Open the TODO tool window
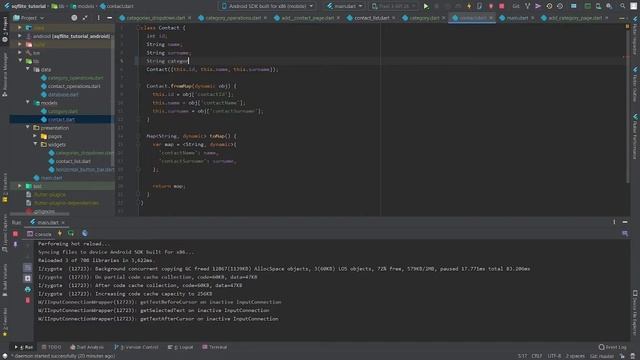 [x=51, y=347]
